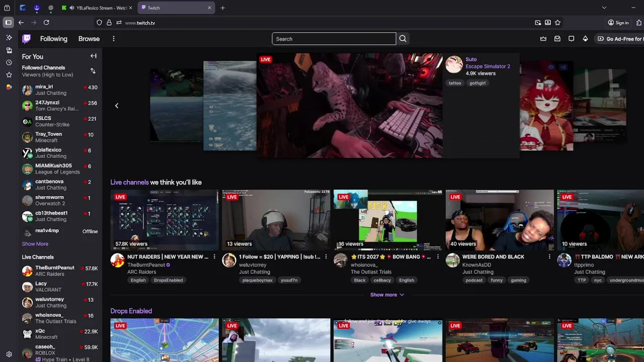
Task: Open featured LIVE cat stream video
Action: (x=350, y=106)
